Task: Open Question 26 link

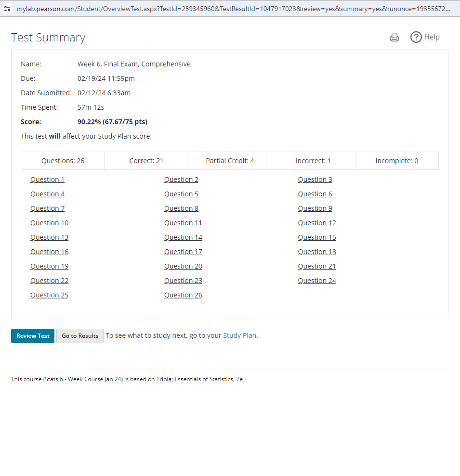Action: (x=183, y=295)
